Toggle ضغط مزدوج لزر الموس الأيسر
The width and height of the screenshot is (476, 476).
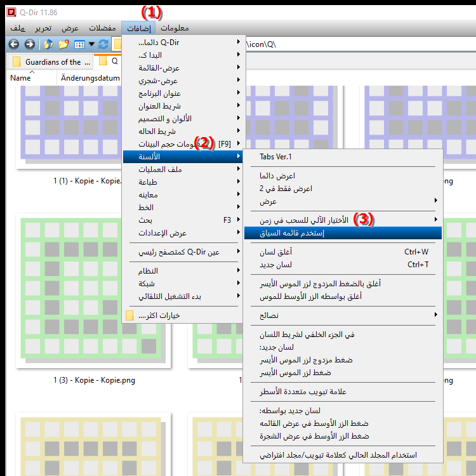pos(343,360)
